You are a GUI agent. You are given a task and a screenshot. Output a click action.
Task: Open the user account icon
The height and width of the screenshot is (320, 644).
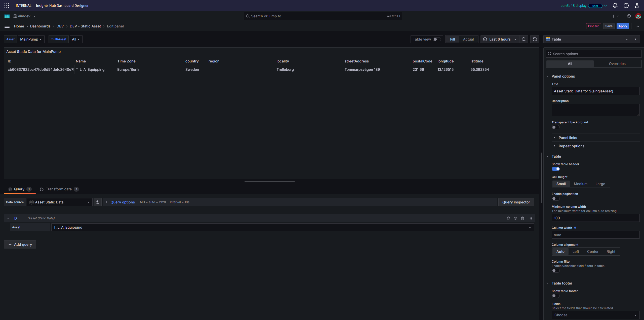coord(637,6)
